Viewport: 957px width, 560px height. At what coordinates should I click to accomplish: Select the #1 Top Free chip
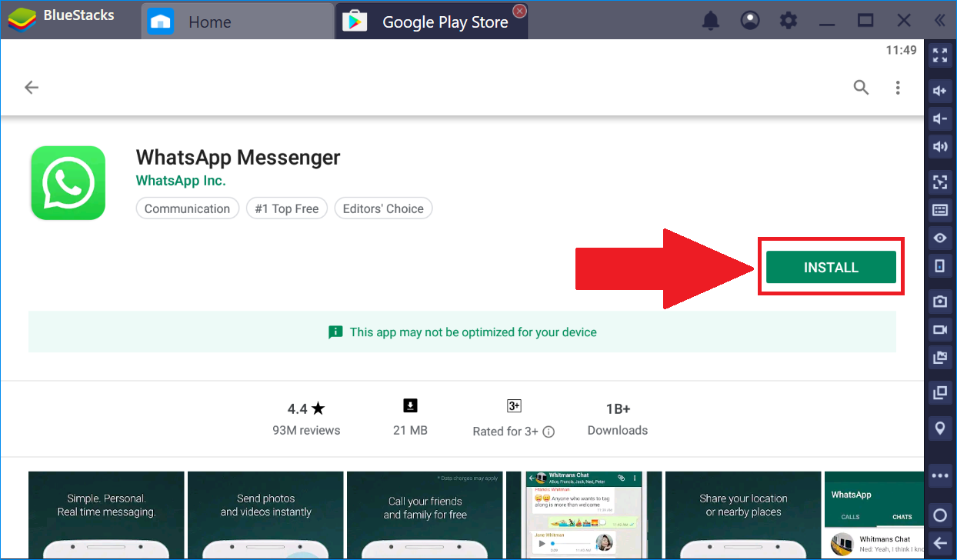(x=287, y=208)
